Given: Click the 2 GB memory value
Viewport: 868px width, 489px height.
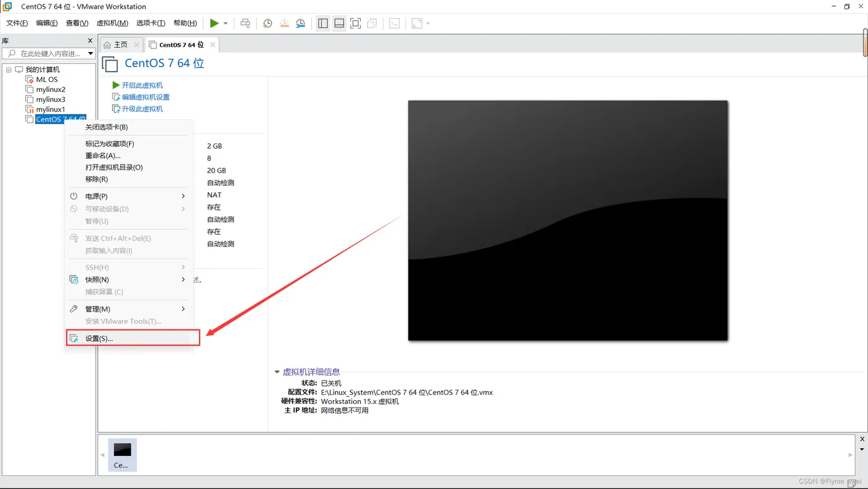Looking at the screenshot, I should [215, 146].
